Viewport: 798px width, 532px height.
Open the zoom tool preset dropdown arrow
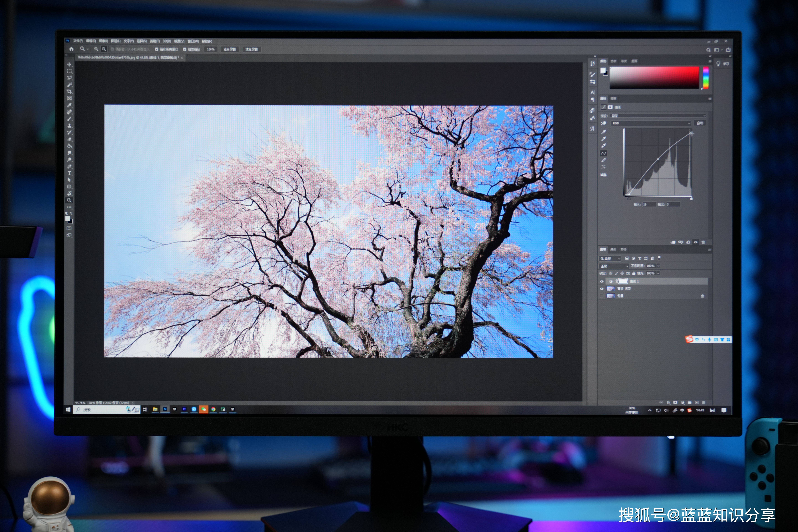(88, 49)
